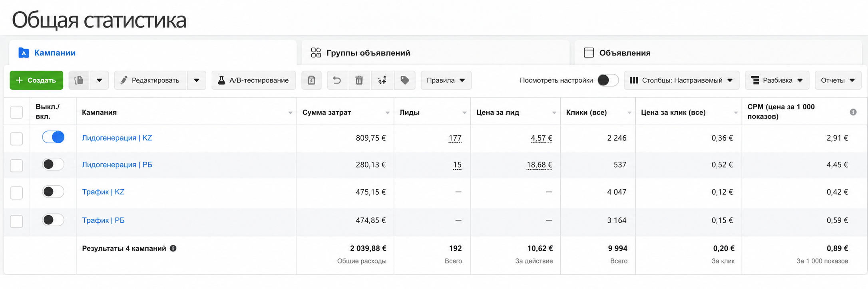Enable Трафик | РБ campaign toggle

pyautogui.click(x=53, y=220)
